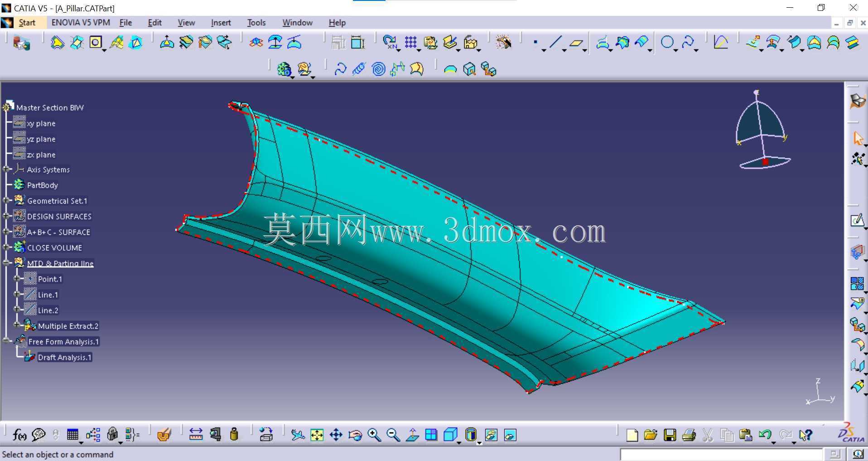Expand the Axis Systems tree node

[6, 170]
